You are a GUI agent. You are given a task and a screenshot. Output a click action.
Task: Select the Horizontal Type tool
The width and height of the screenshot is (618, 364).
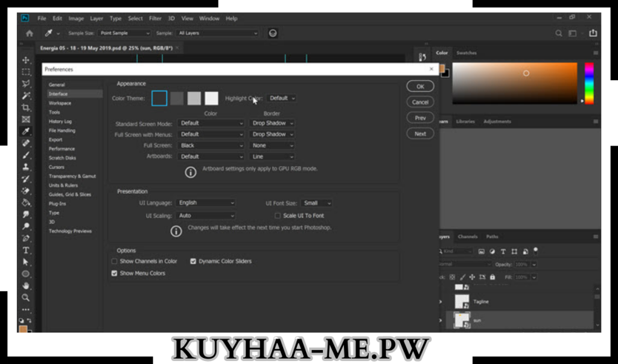point(26,250)
